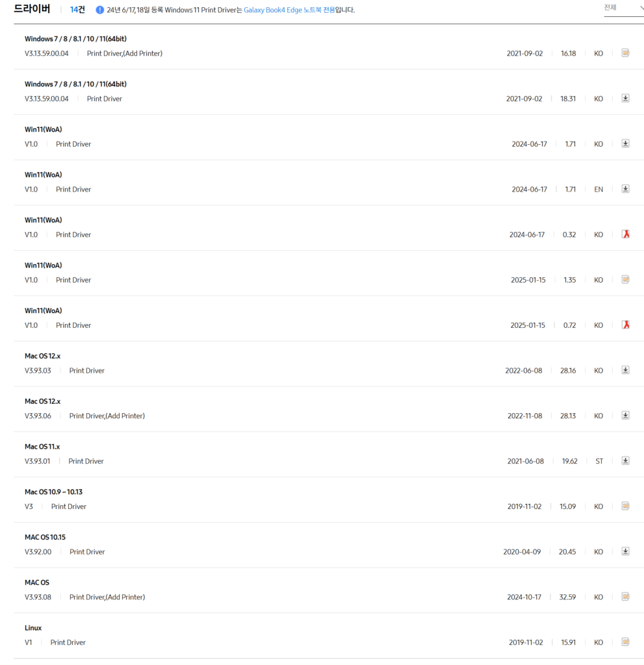Click the MAC OS 10.15 row title

pos(45,537)
